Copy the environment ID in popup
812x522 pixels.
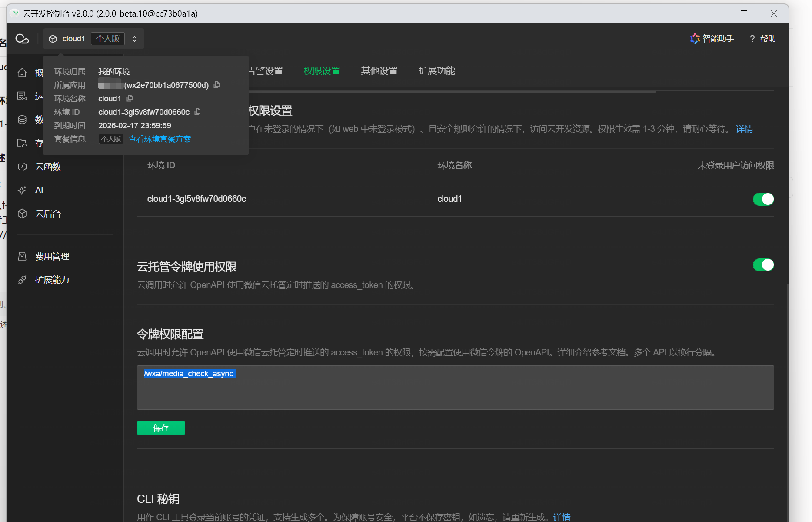198,112
